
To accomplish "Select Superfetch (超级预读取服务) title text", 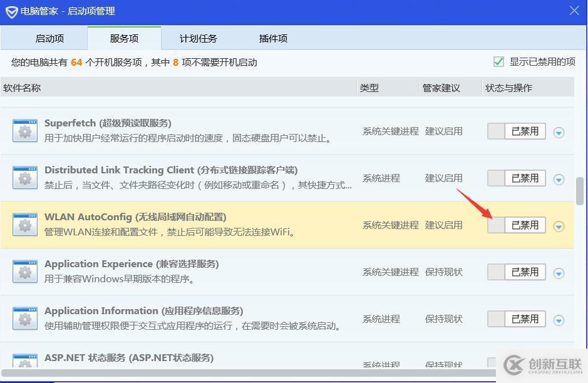I will (108, 123).
